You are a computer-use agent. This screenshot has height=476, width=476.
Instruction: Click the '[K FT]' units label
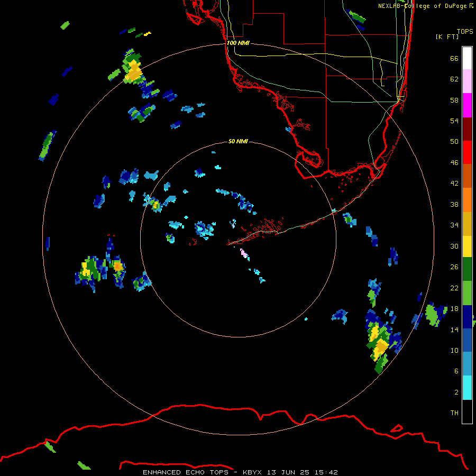pos(447,36)
